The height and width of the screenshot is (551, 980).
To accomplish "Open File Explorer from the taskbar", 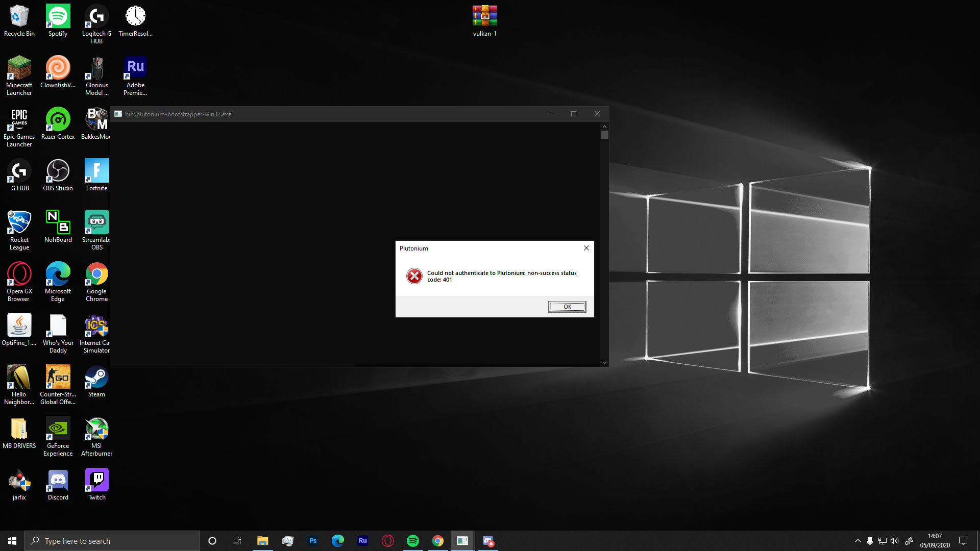I will [262, 541].
